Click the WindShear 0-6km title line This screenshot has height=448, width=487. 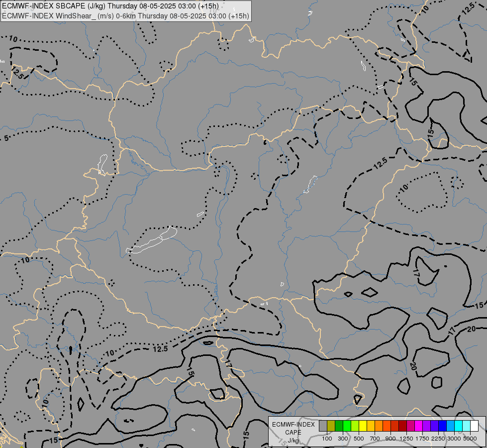pos(125,16)
